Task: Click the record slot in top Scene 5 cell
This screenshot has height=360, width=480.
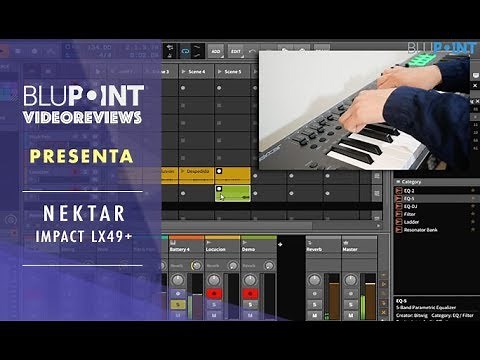Action: tap(219, 88)
